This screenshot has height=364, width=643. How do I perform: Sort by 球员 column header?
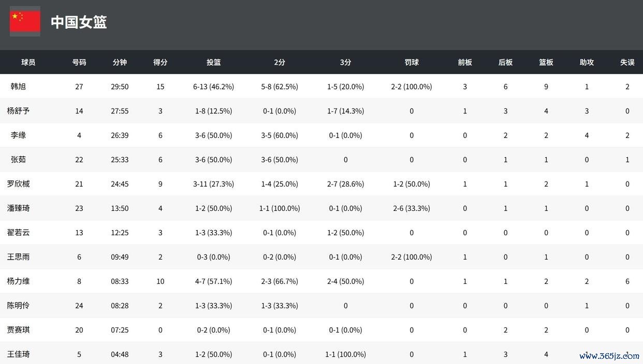click(x=28, y=62)
